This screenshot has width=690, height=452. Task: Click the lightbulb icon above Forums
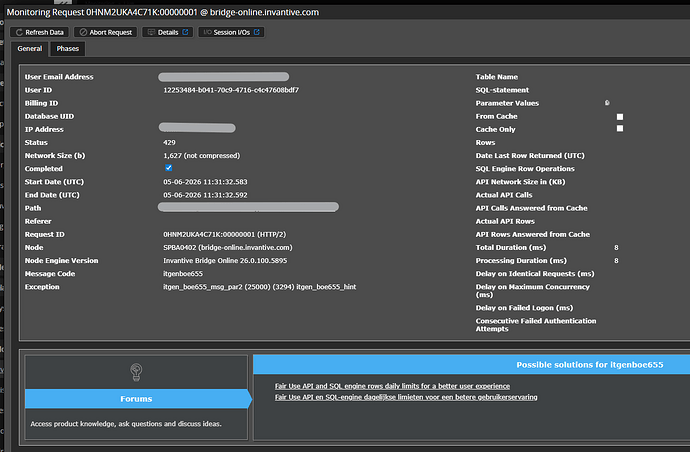[136, 372]
